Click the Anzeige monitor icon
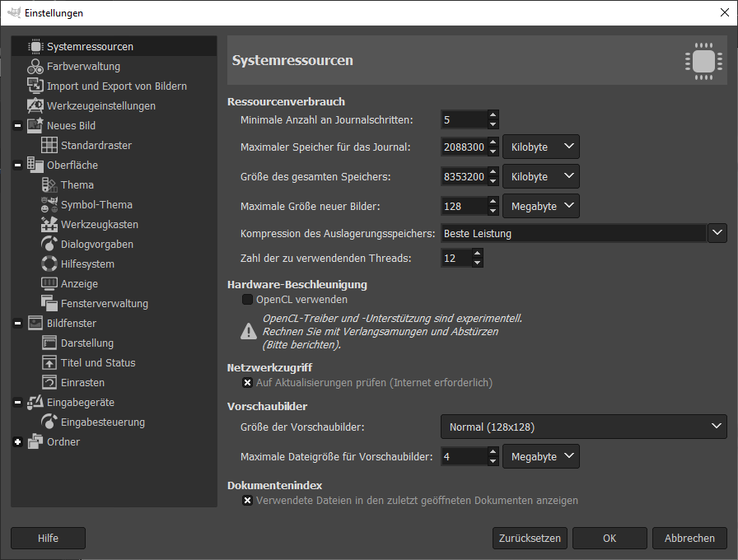 coord(49,284)
